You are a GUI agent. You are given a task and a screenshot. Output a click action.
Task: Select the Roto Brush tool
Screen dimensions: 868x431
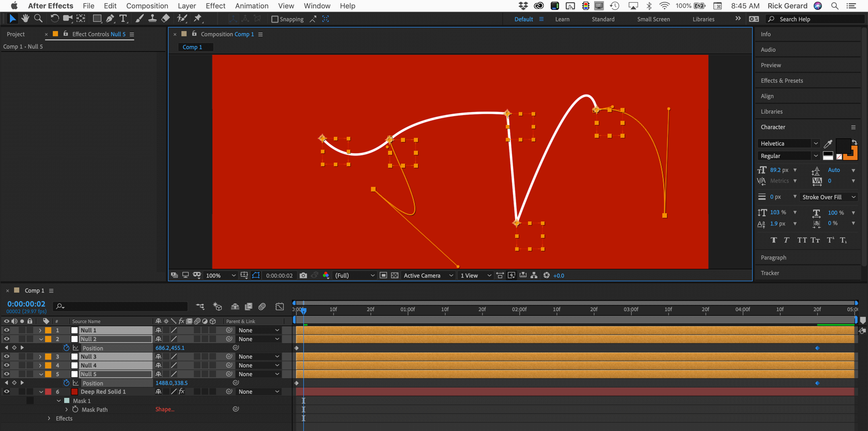tap(182, 19)
